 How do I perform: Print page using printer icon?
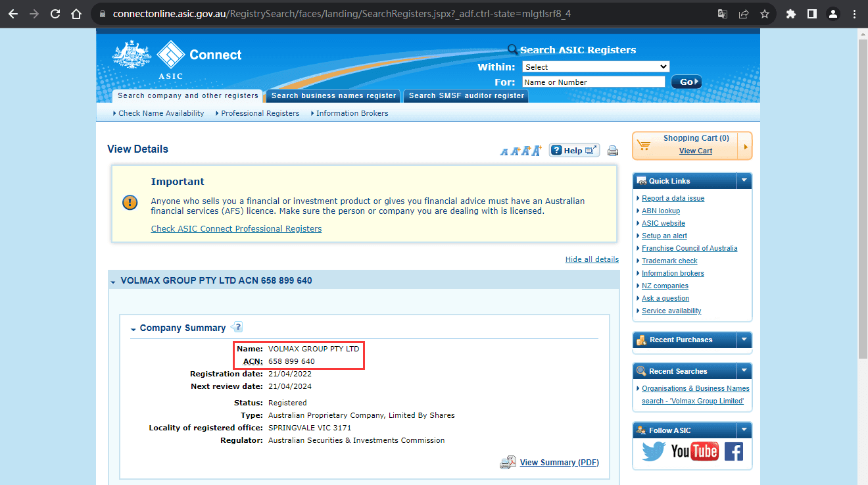613,151
